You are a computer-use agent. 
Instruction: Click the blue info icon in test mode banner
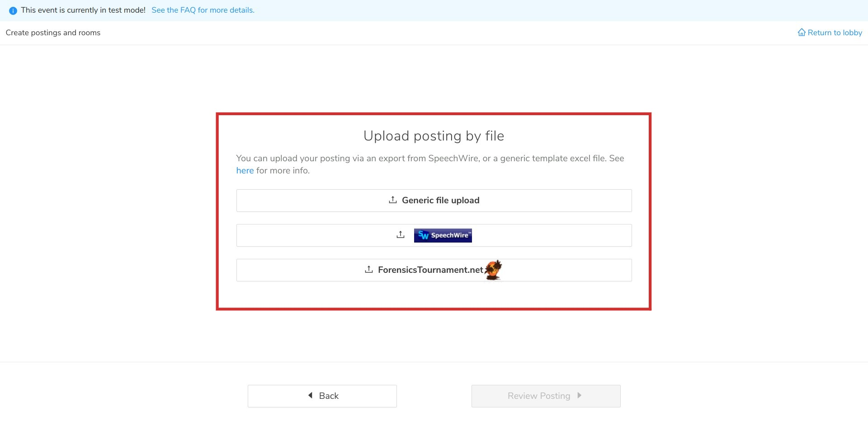tap(13, 10)
